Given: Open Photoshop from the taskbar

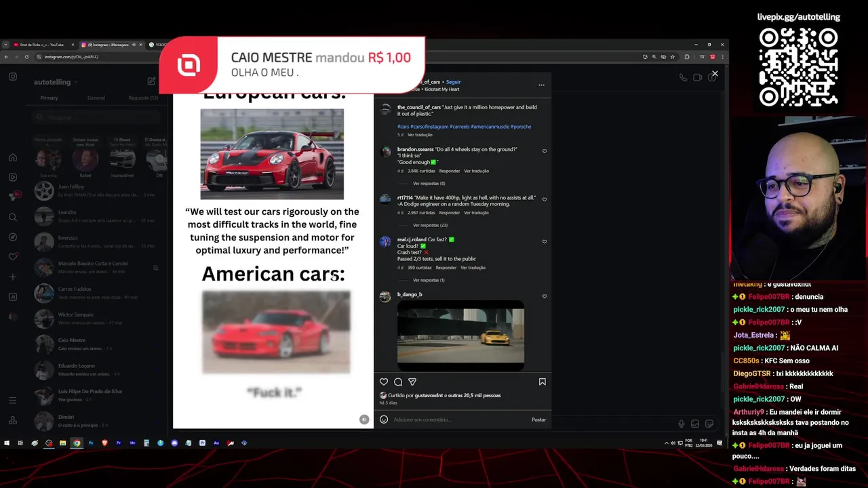Looking at the screenshot, I should point(91,443).
